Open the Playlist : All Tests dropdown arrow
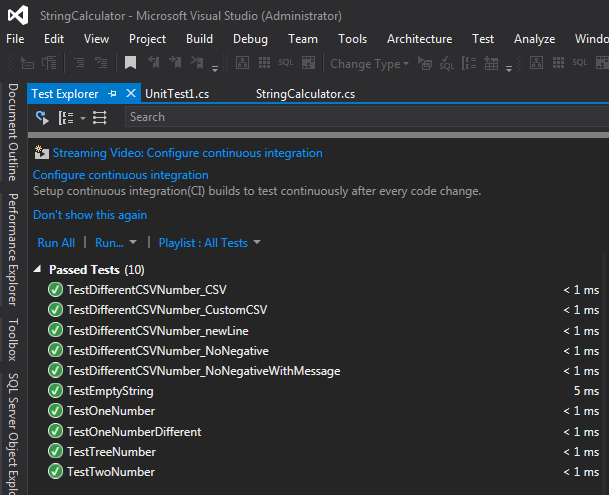The height and width of the screenshot is (495, 609). tap(257, 242)
